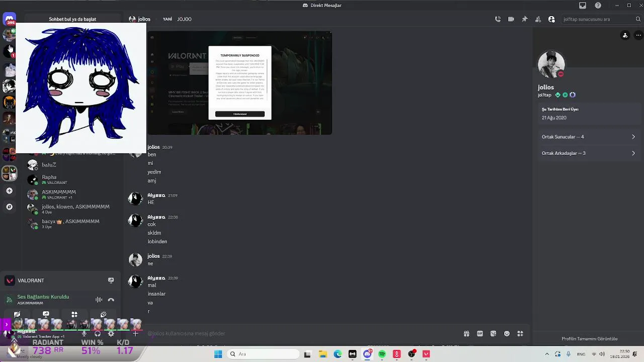Share your screen from the voice panel
The height and width of the screenshot is (362, 644).
46,314
